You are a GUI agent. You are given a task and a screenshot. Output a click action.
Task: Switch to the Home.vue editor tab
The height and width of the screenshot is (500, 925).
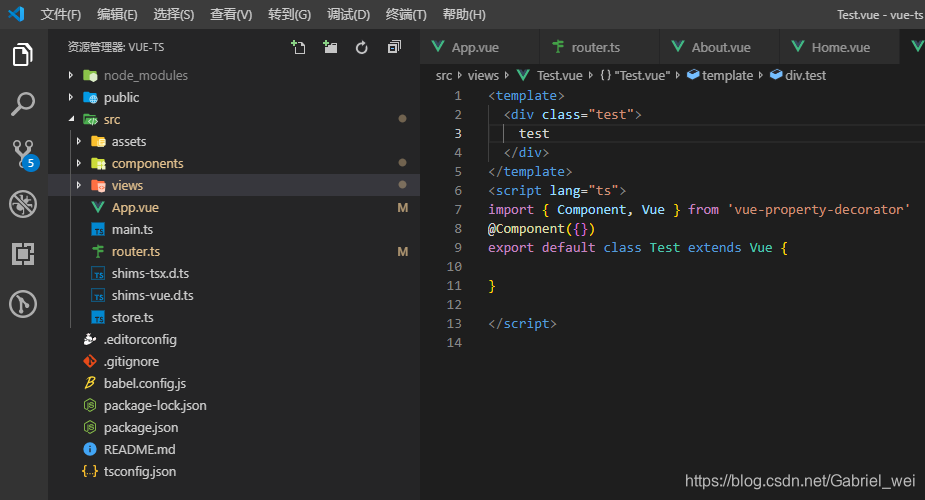(x=839, y=47)
